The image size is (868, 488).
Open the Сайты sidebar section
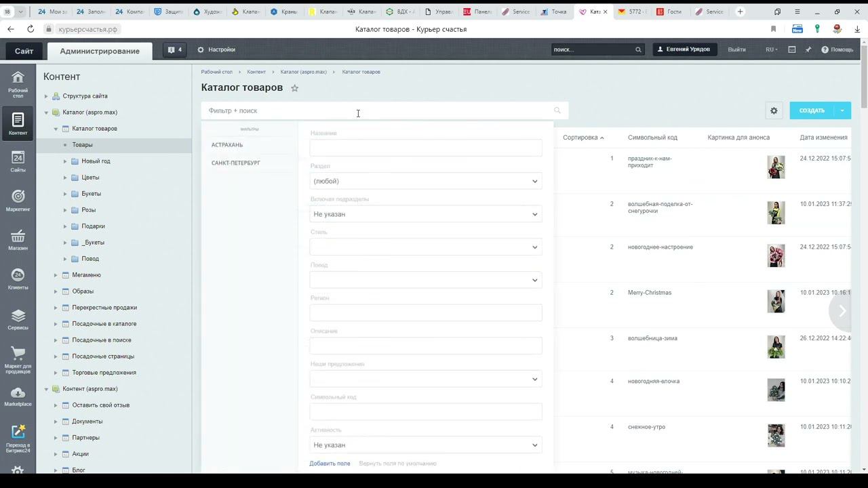18,161
